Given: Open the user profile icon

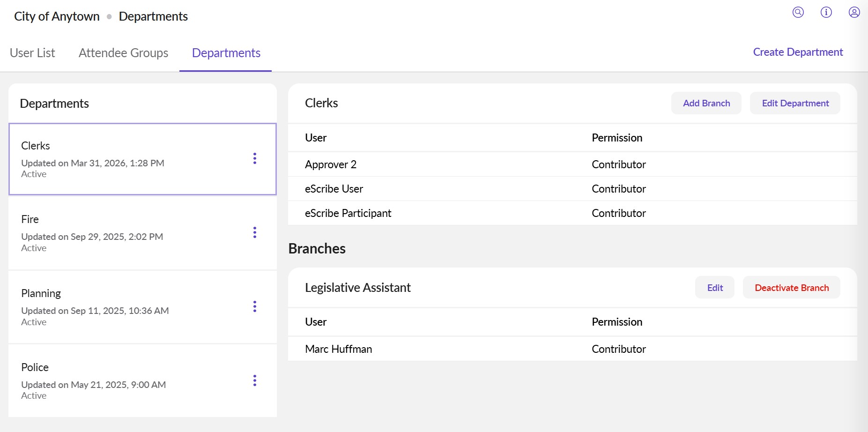Looking at the screenshot, I should pyautogui.click(x=854, y=13).
